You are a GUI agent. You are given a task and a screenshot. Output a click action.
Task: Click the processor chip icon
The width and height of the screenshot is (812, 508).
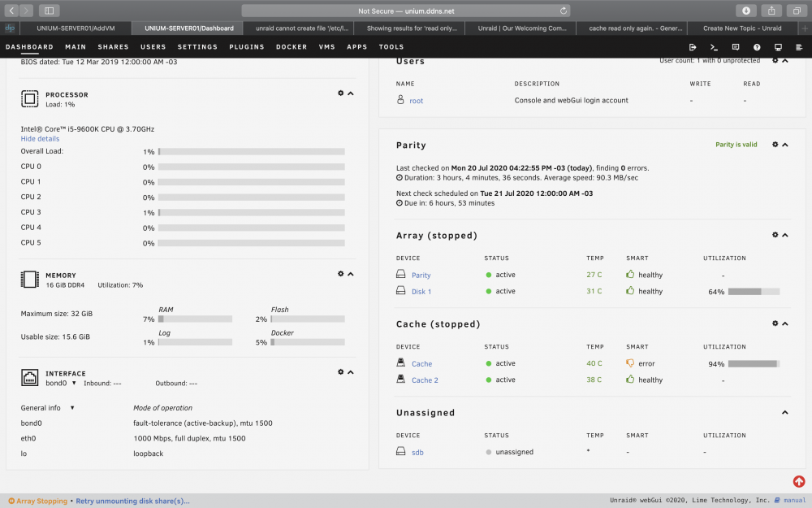coord(29,98)
